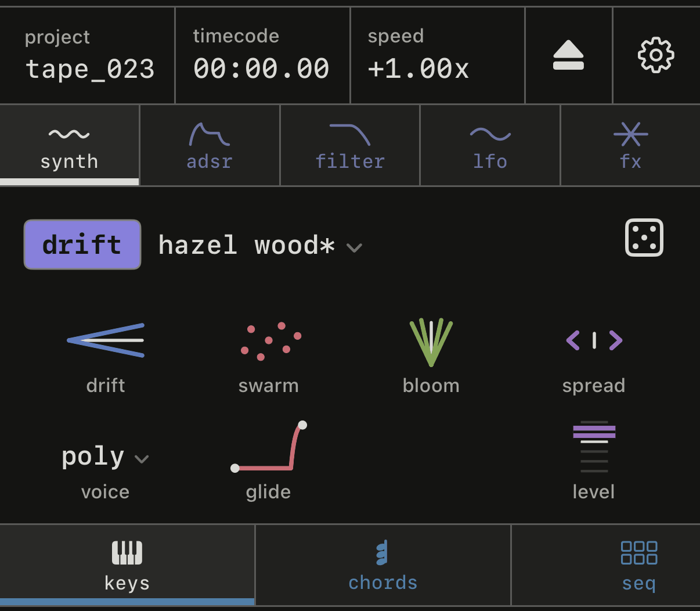Click the "glide" label
The height and width of the screenshot is (611, 700).
pos(268,493)
